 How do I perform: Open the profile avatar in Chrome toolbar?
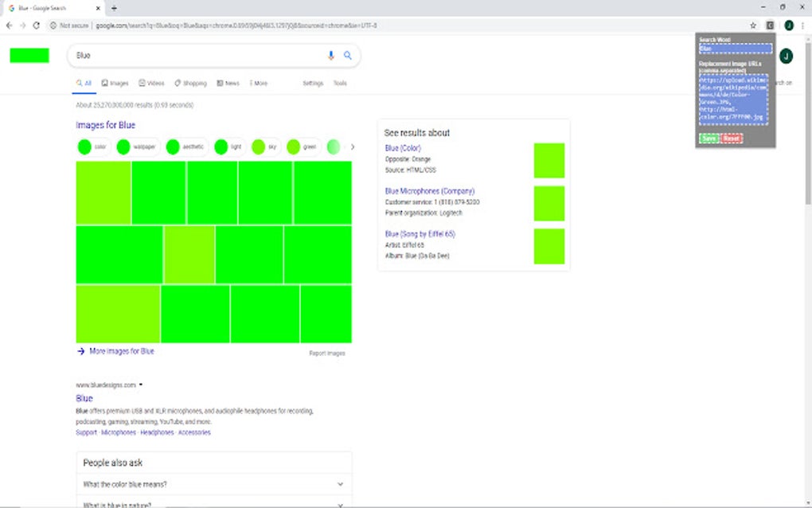point(788,25)
